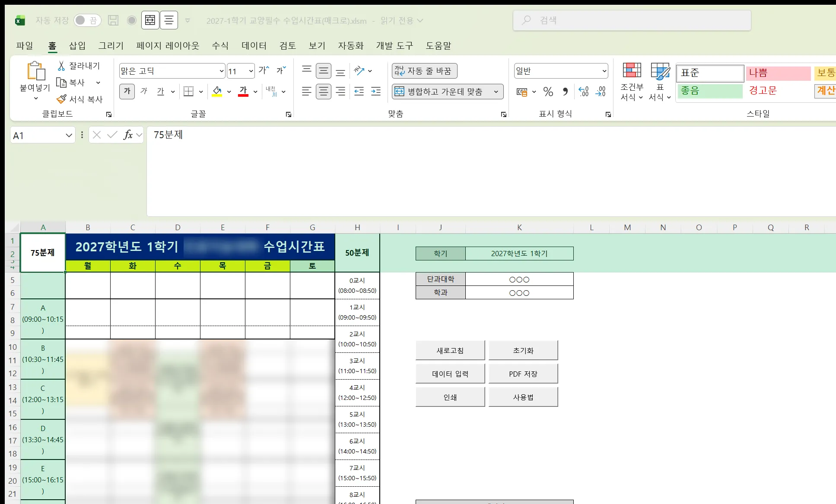The image size is (836, 504).
Task: Apply percent style with % icon
Action: pos(548,91)
